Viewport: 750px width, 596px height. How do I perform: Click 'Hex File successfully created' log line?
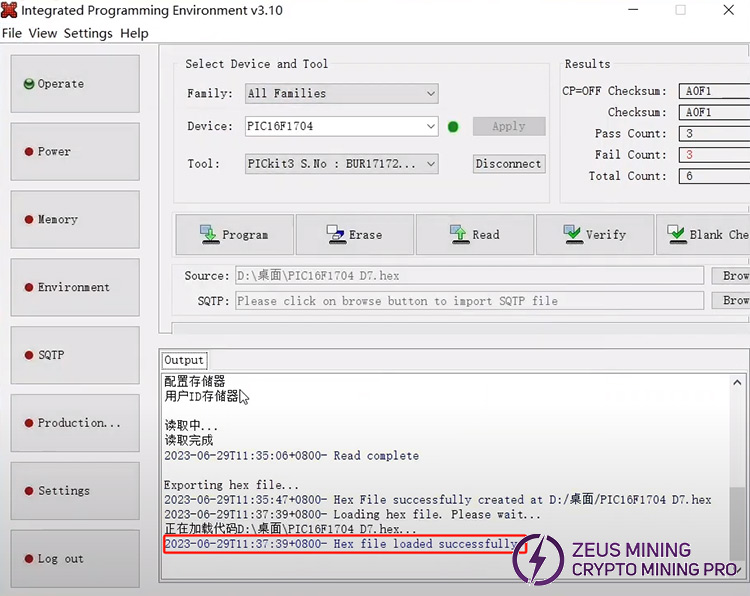[438, 500]
